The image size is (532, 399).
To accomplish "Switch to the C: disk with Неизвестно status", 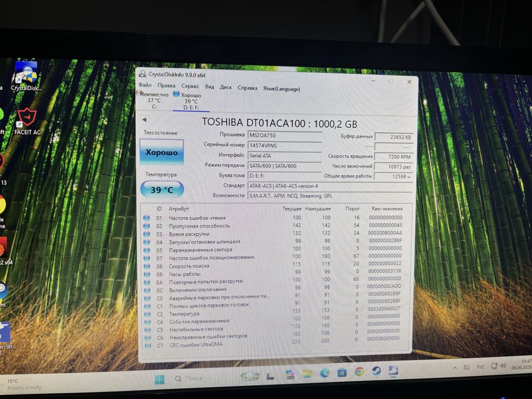I will click(154, 100).
